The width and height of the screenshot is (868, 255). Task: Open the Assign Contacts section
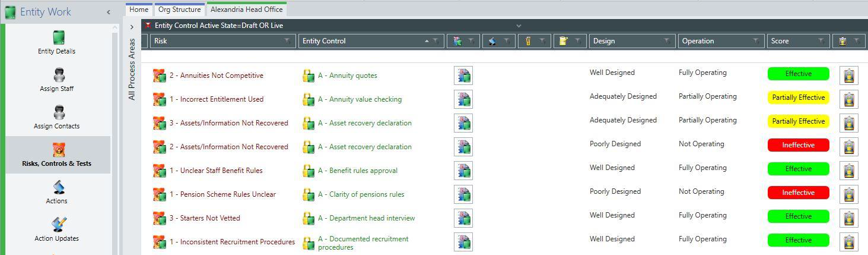(x=58, y=118)
